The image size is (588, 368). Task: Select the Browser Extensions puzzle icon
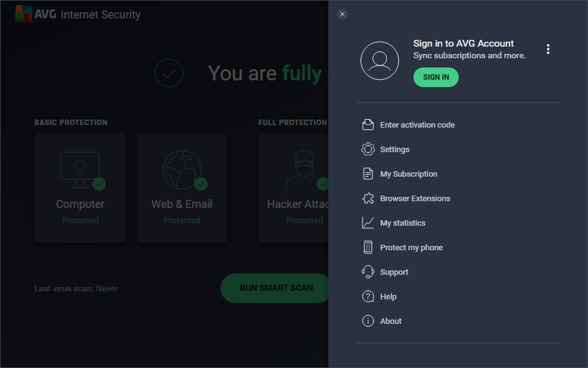tap(368, 198)
